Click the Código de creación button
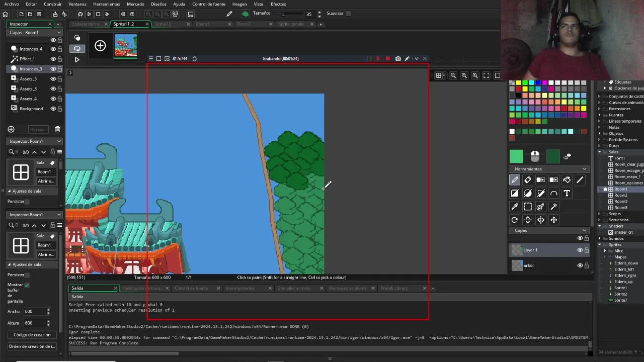This screenshot has height=362, width=644. [32, 335]
